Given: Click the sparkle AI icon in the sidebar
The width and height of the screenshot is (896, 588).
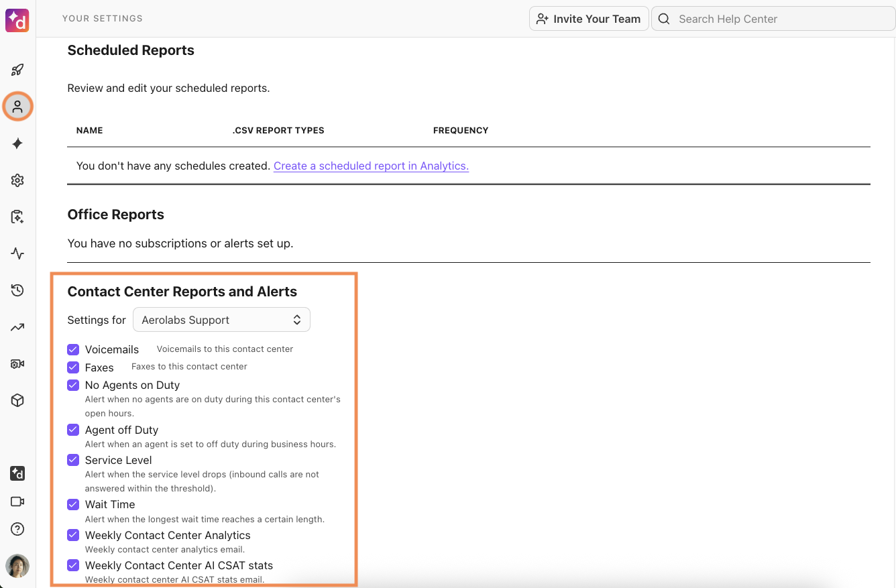Looking at the screenshot, I should (17, 143).
